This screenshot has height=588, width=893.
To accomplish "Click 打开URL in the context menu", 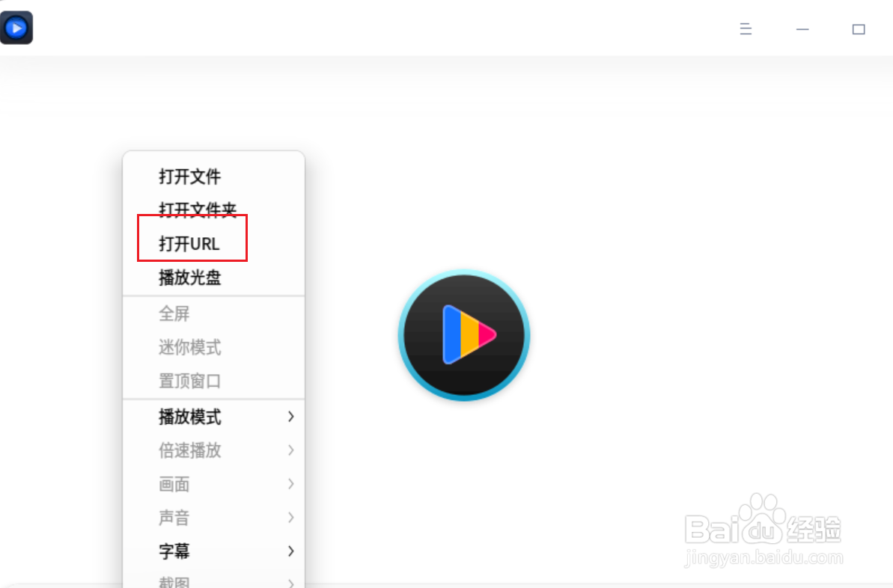I will coord(213,244).
